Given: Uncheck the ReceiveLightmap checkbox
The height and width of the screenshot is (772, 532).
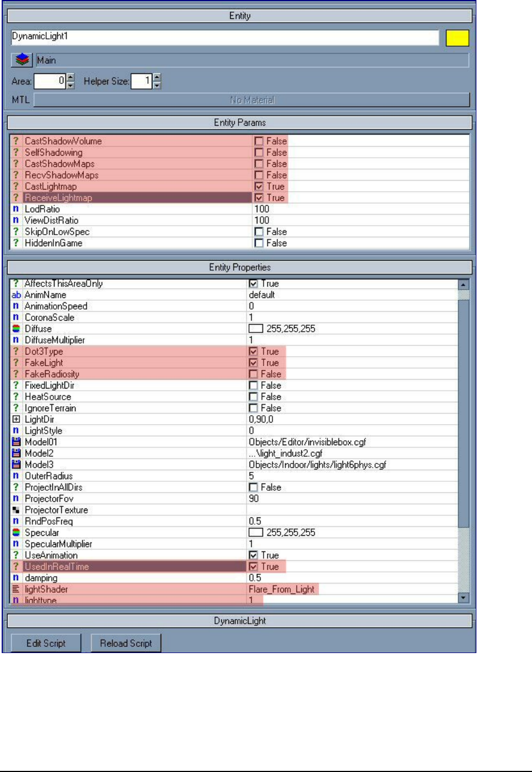Looking at the screenshot, I should point(258,198).
